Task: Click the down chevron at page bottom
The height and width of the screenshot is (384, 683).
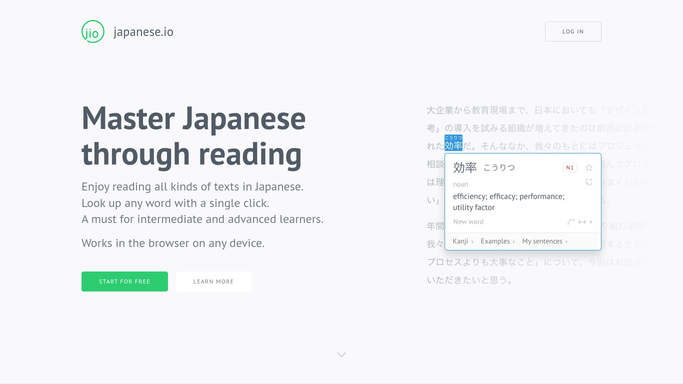Action: [x=342, y=355]
